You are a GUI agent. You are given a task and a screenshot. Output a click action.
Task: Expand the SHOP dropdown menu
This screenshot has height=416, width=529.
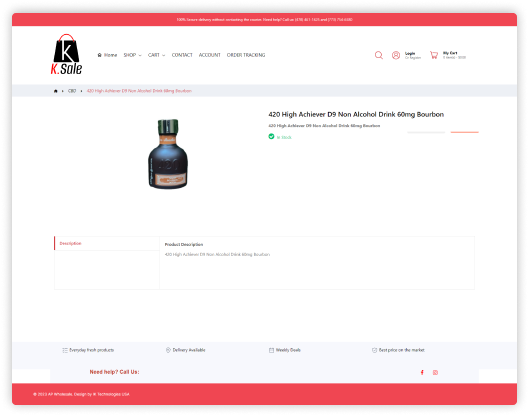[132, 55]
